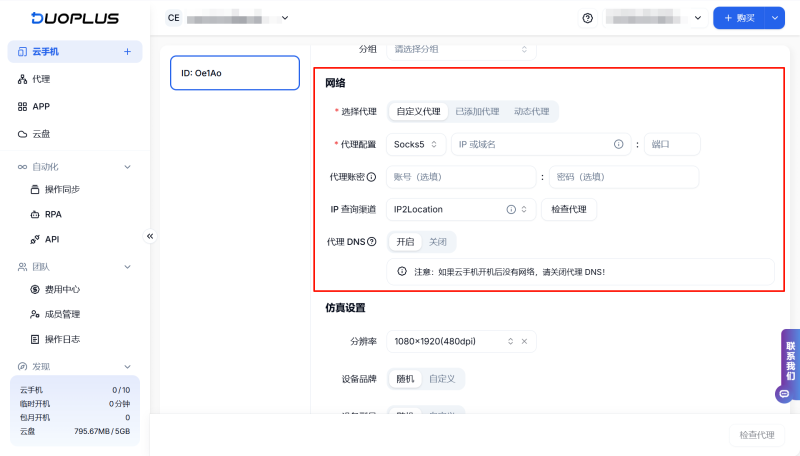Switch to the 已添加代理 tab
The height and width of the screenshot is (456, 800).
(477, 112)
